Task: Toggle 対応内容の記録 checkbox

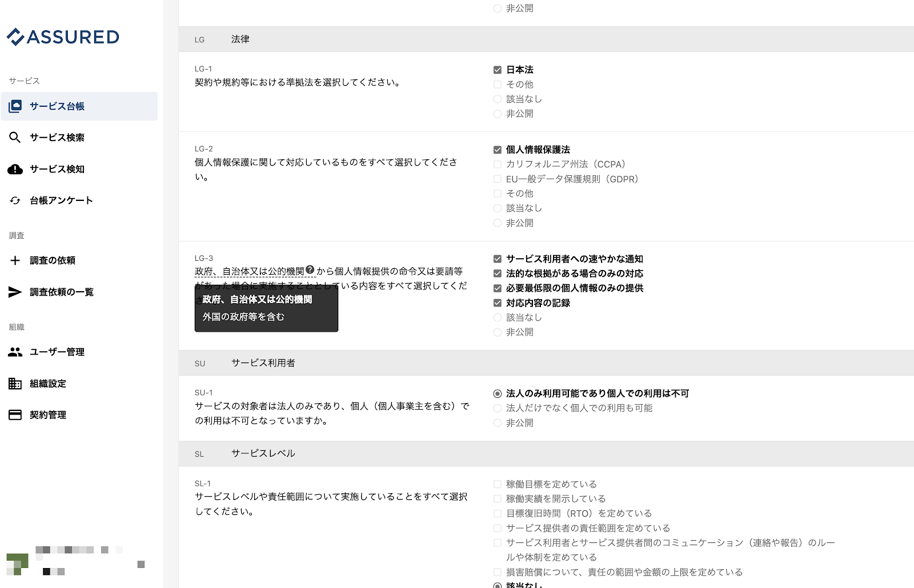Action: (x=498, y=303)
